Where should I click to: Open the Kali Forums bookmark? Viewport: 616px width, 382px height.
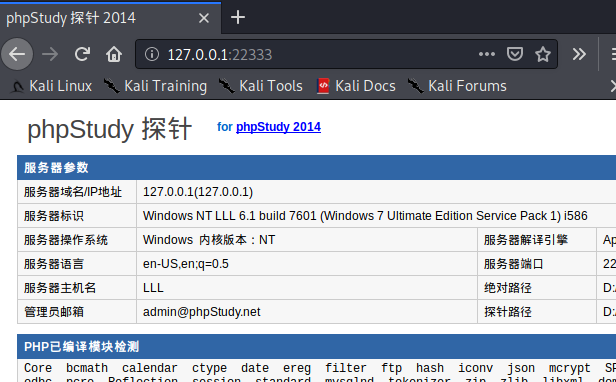[x=457, y=86]
